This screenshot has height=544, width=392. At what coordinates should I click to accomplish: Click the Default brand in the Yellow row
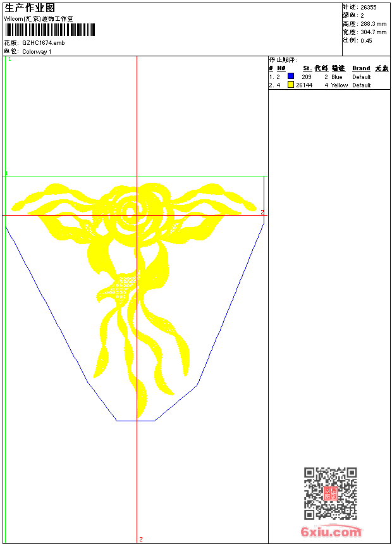coord(362,85)
